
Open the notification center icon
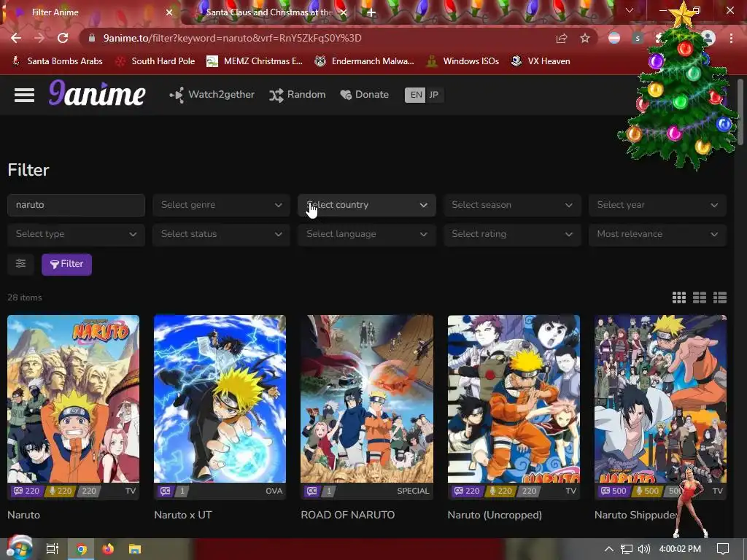tap(723, 549)
